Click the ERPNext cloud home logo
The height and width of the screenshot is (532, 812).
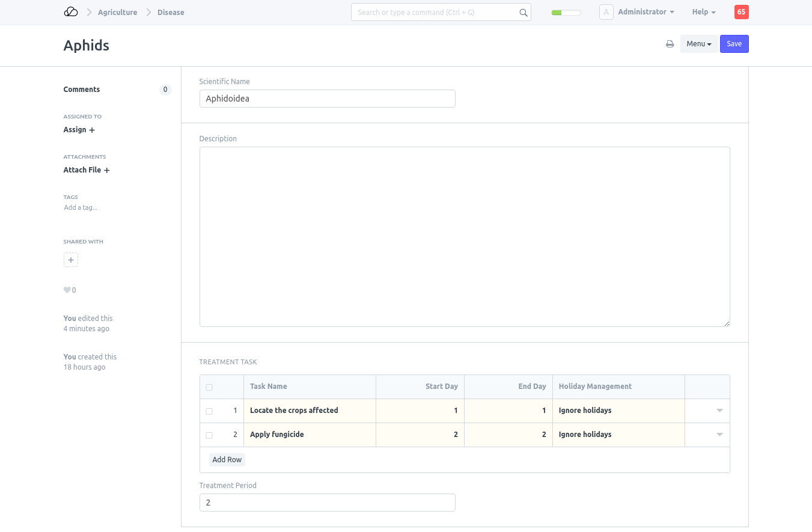[71, 12]
